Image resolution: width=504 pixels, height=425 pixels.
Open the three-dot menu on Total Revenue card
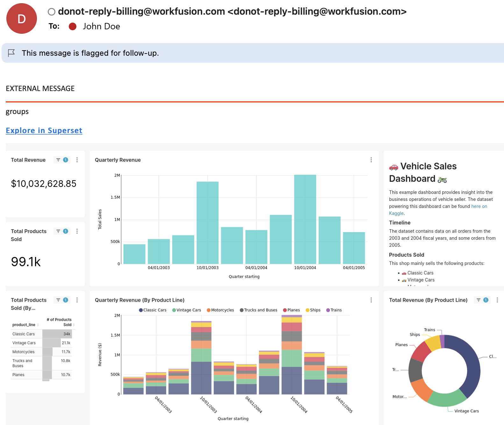[x=77, y=160]
